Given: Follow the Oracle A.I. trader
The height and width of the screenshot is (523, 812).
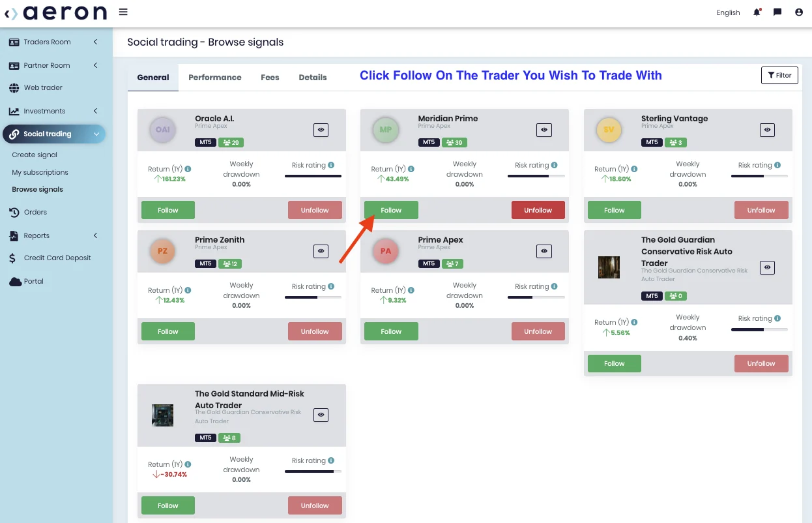Looking at the screenshot, I should [x=168, y=210].
